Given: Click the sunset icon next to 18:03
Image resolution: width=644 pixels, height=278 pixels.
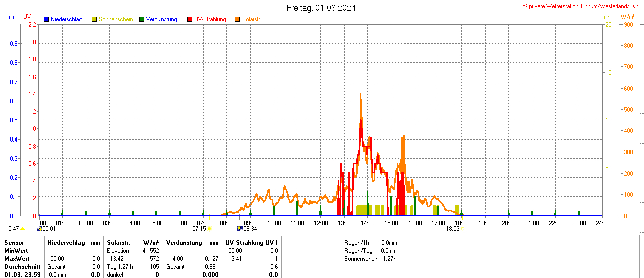Looking at the screenshot, I should 463,229.
